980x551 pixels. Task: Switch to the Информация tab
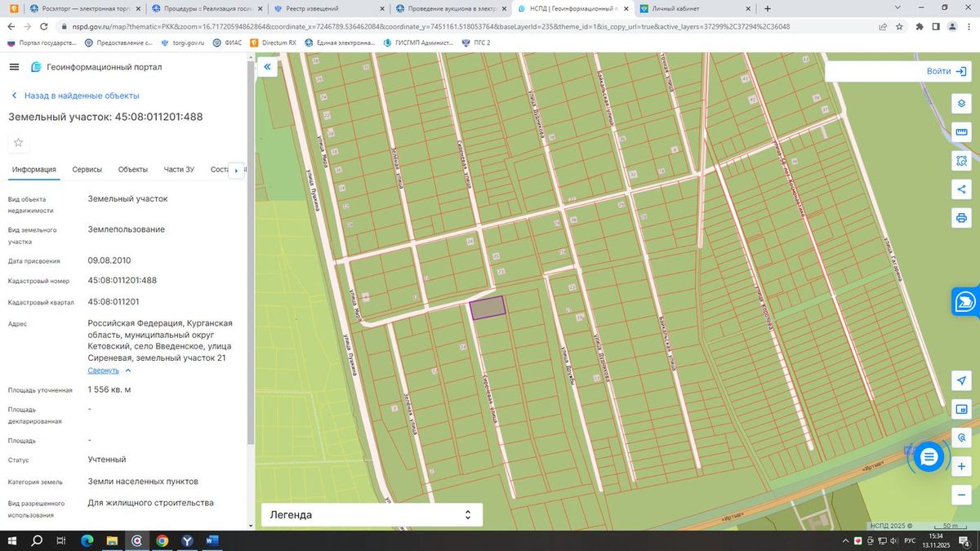[33, 170]
